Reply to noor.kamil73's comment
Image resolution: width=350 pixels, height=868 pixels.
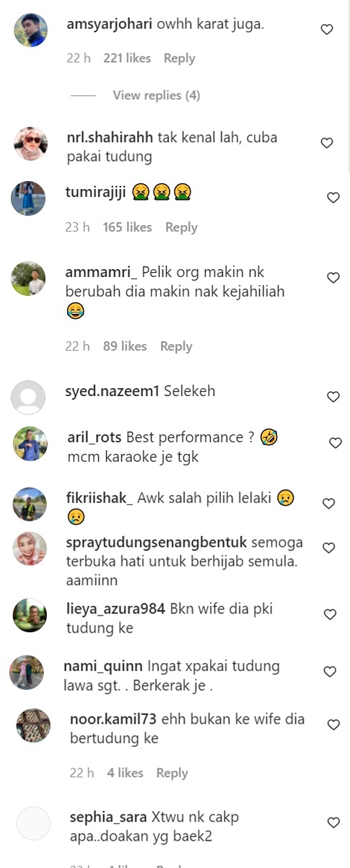click(172, 773)
